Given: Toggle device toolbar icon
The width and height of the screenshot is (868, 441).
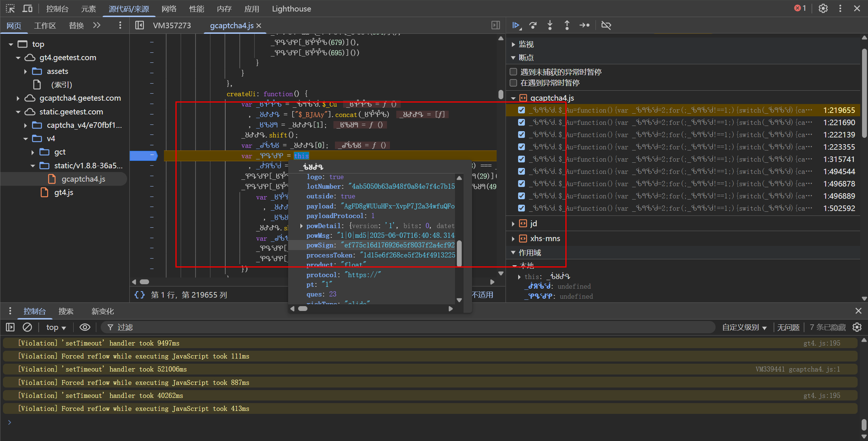Looking at the screenshot, I should pyautogui.click(x=28, y=9).
